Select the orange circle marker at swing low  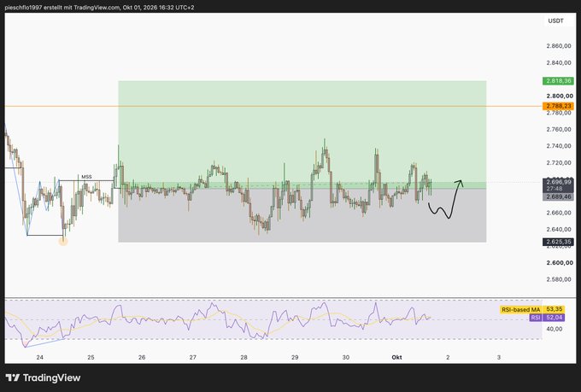coord(63,242)
